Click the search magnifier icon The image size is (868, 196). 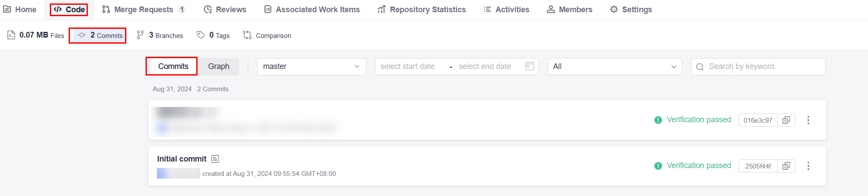(700, 67)
